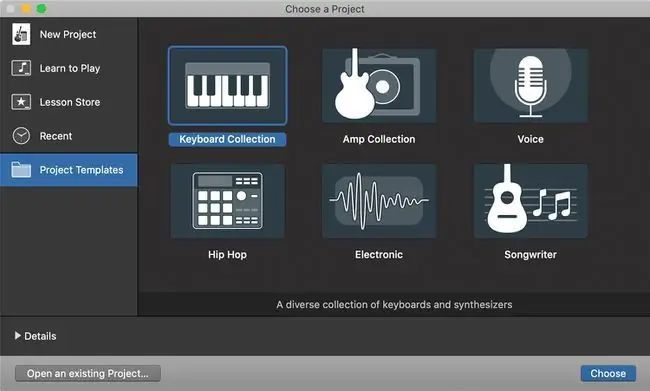Click the Learn to Play note icon
The image size is (650, 391).
(21, 68)
